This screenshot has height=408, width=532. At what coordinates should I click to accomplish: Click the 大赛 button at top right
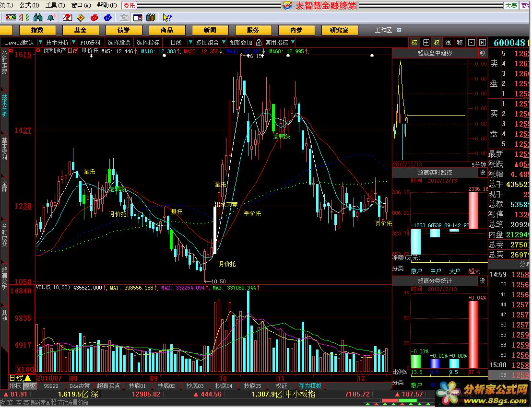511,5
